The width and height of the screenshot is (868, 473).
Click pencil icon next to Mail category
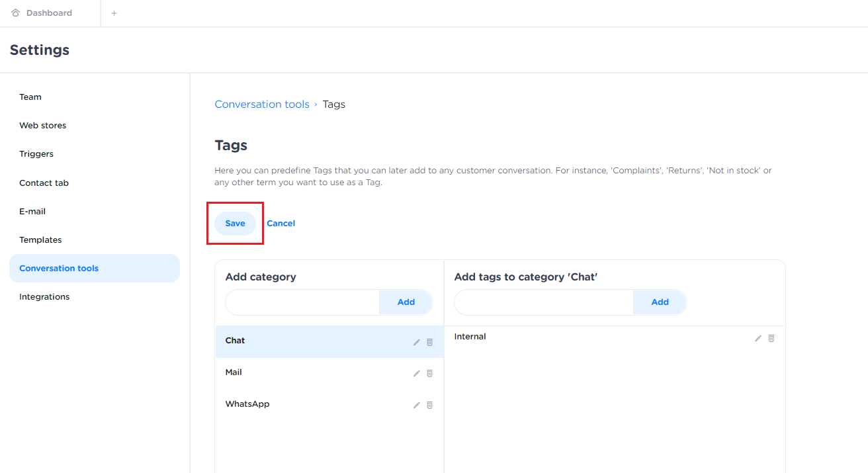(416, 374)
